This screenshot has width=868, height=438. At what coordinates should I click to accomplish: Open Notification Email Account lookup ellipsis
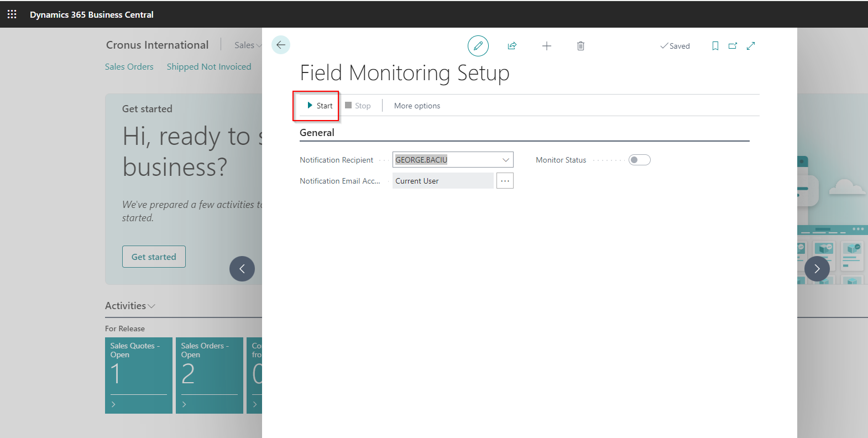point(505,181)
